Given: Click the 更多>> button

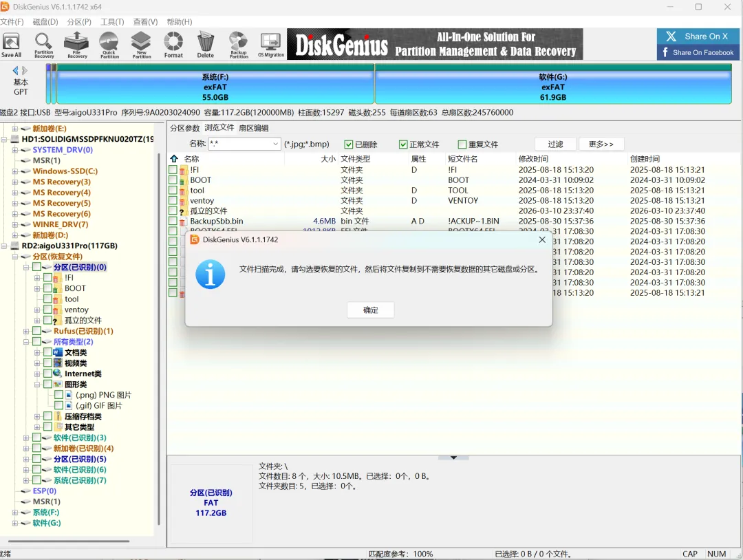Looking at the screenshot, I should tap(601, 144).
